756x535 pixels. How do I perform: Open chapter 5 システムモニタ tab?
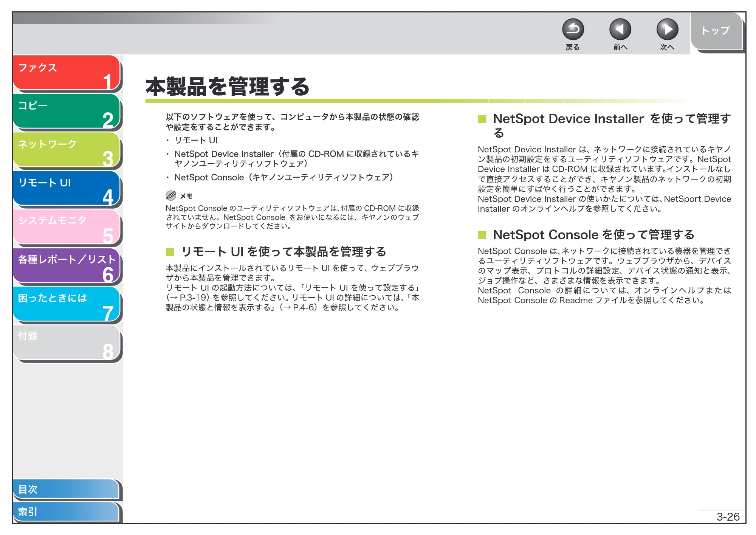coord(66,227)
